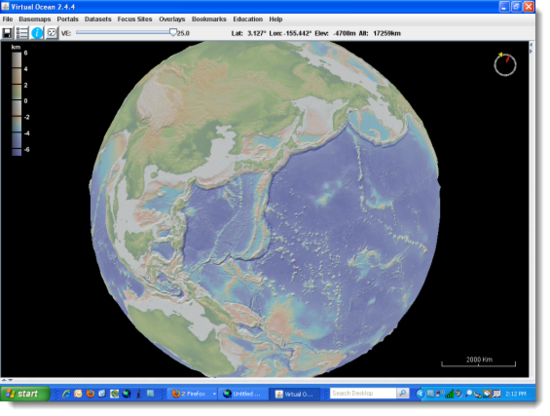
Task: Click in the Search Desktop field
Action: coord(363,394)
